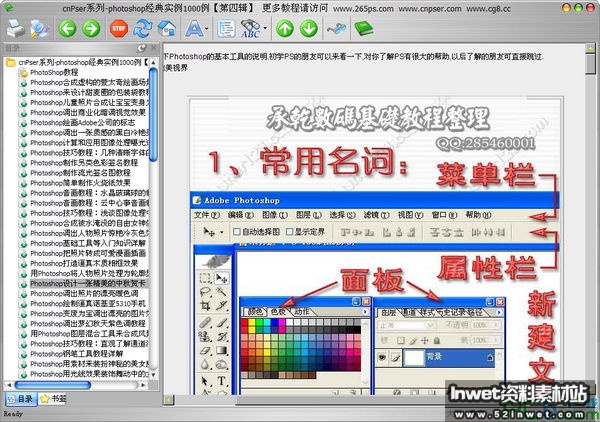Click the top-left red swatch in pictured 色板
Screen dimensions: 600x422
click(245, 323)
